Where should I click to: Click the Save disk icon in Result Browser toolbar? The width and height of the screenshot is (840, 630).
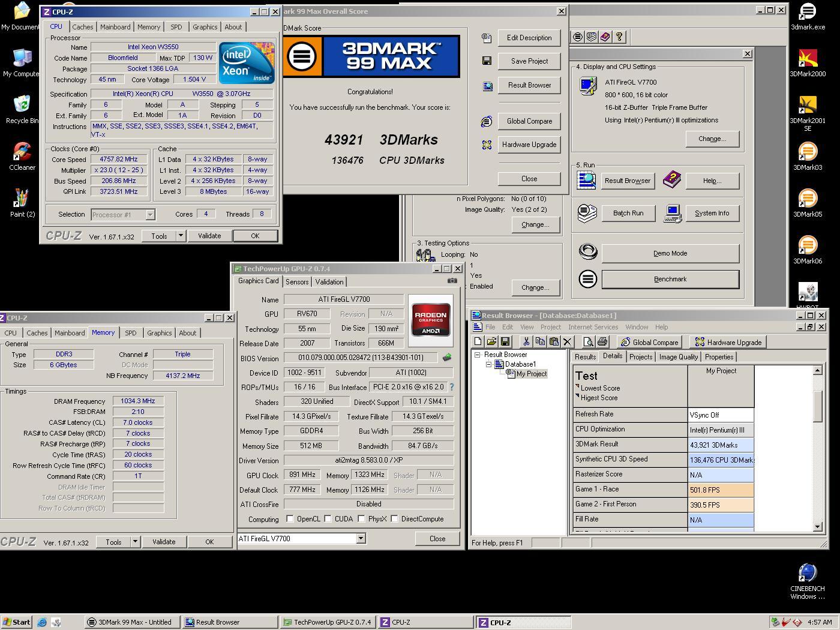(505, 342)
